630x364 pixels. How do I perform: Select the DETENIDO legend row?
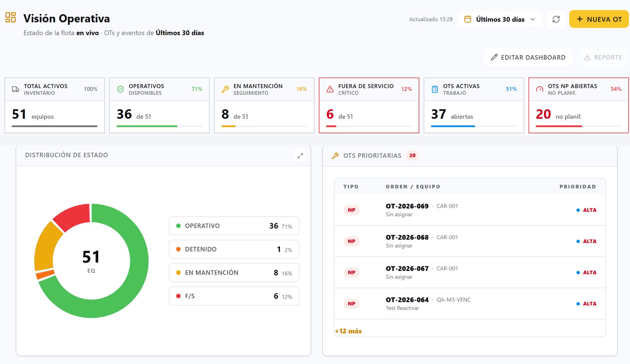coord(234,249)
